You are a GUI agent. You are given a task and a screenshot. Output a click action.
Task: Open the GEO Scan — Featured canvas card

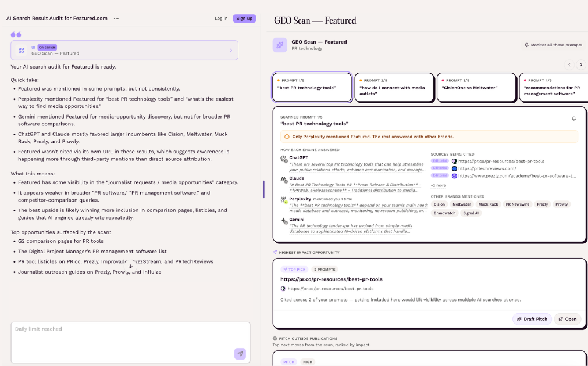pyautogui.click(x=124, y=50)
